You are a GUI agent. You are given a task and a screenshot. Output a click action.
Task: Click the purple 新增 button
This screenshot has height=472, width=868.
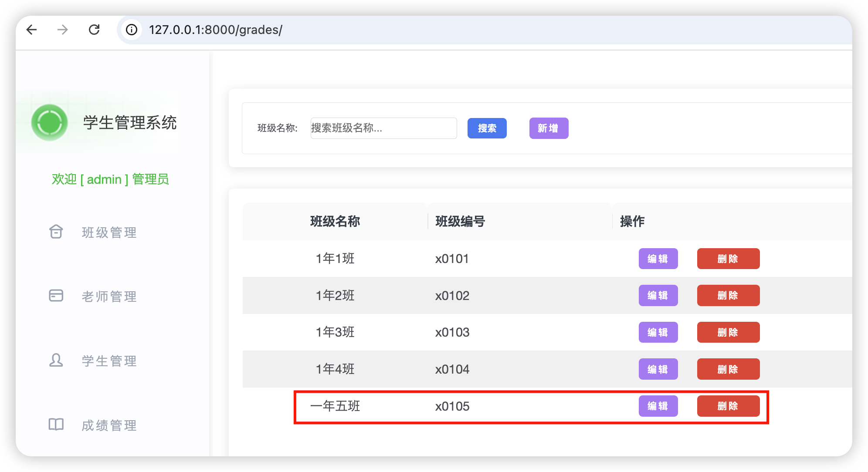(549, 128)
